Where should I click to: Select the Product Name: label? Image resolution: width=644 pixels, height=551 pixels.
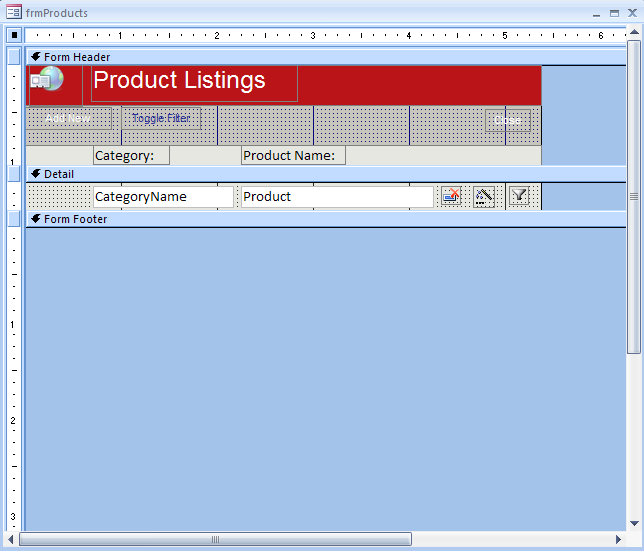pyautogui.click(x=293, y=156)
